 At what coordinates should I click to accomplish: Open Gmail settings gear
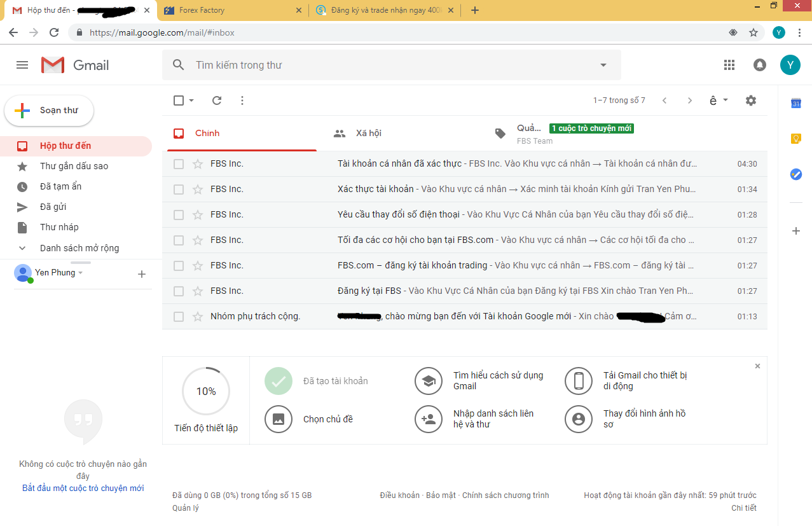point(751,100)
